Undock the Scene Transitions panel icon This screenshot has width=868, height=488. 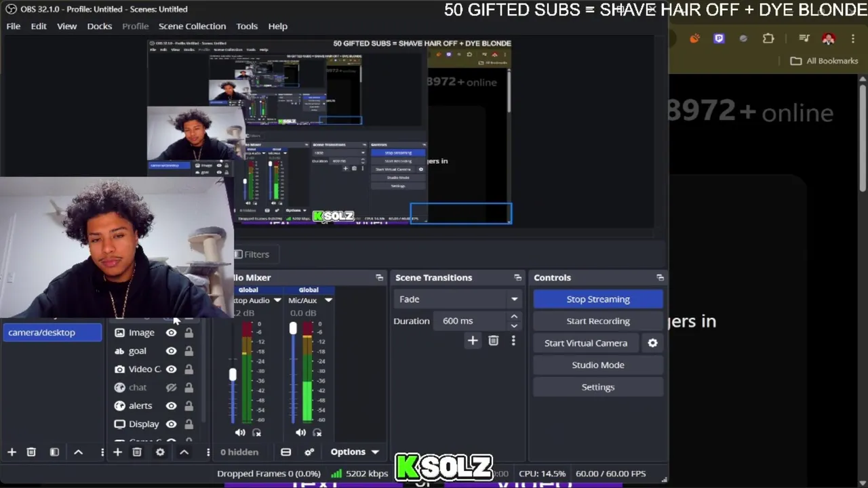[x=517, y=278]
